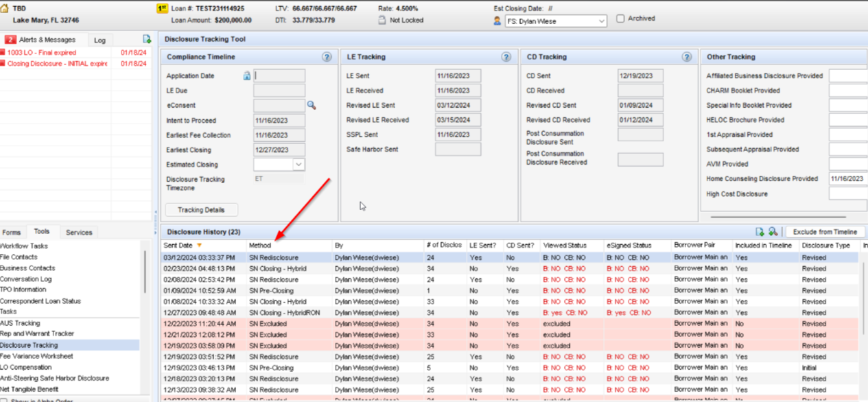This screenshot has height=402, width=868.
Task: Open Conversation Log tool
Action: 25,279
